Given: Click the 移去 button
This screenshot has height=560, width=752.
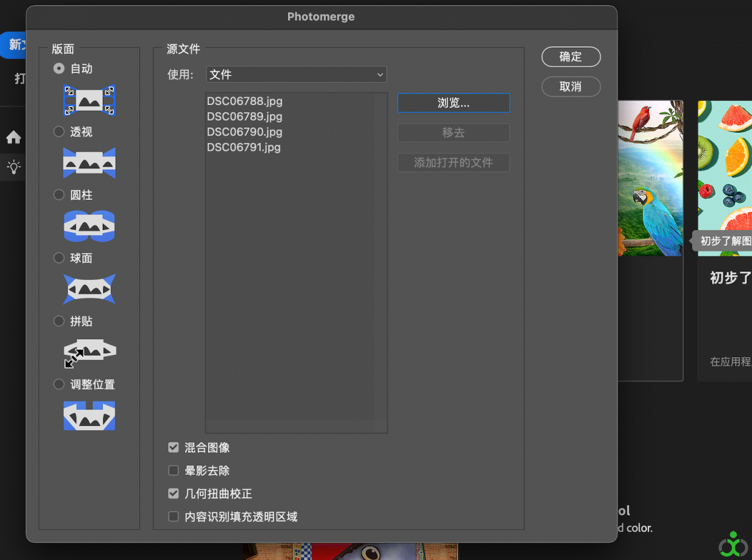Looking at the screenshot, I should [x=454, y=133].
